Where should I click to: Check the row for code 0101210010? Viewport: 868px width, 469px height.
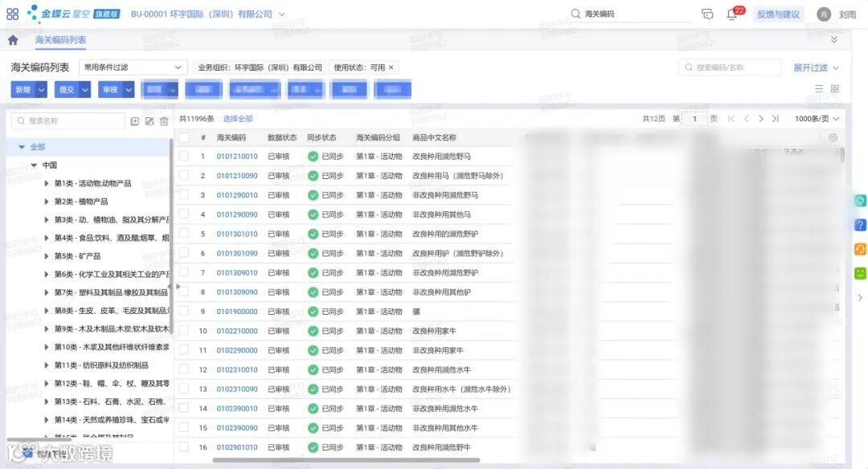tap(184, 157)
